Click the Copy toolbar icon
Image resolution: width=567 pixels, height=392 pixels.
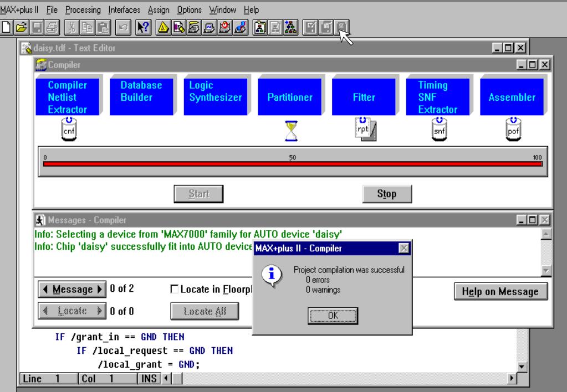tap(87, 28)
